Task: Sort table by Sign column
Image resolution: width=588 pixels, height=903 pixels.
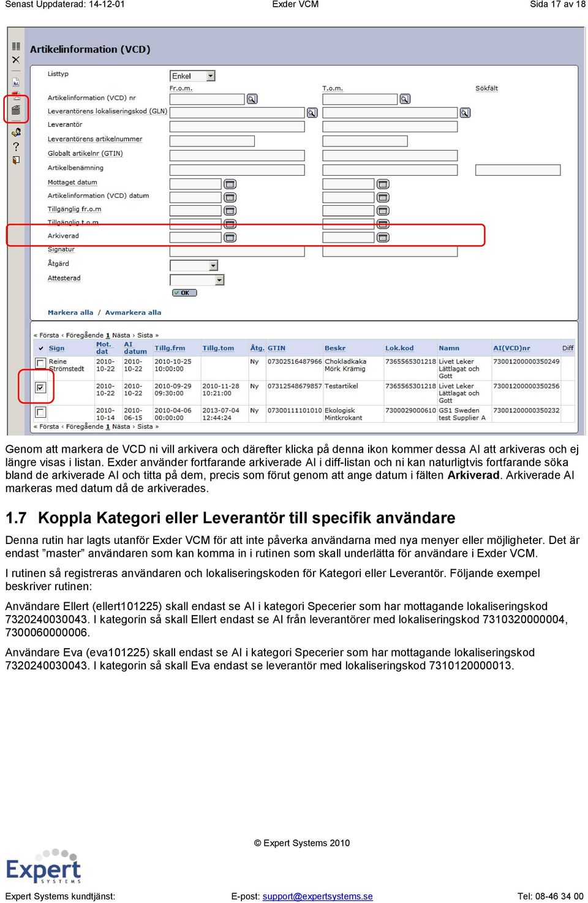Action: tap(56, 348)
